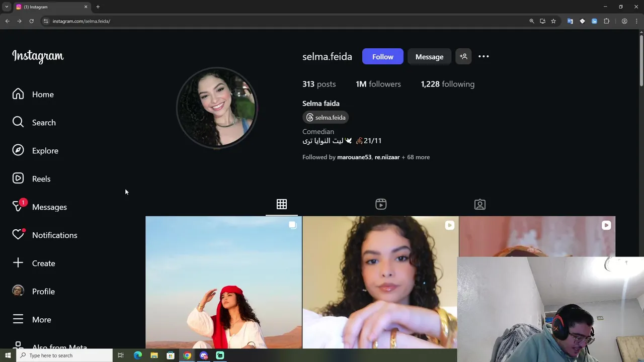
Task: Open Task View on the taskbar
Action: [x=121, y=355]
